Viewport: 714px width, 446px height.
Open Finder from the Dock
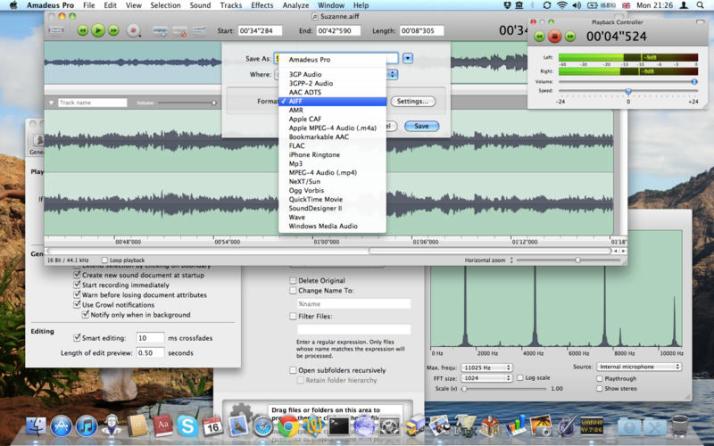[36, 426]
